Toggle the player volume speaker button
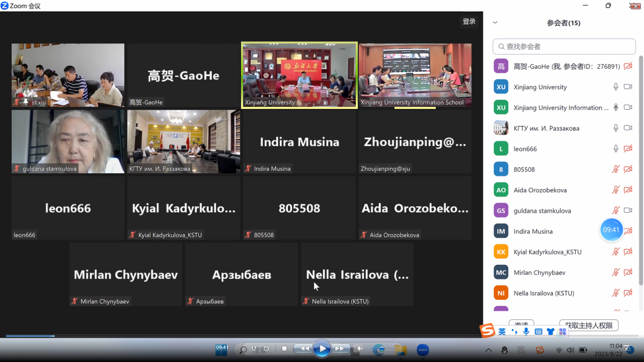The image size is (644, 362). tap(360, 349)
